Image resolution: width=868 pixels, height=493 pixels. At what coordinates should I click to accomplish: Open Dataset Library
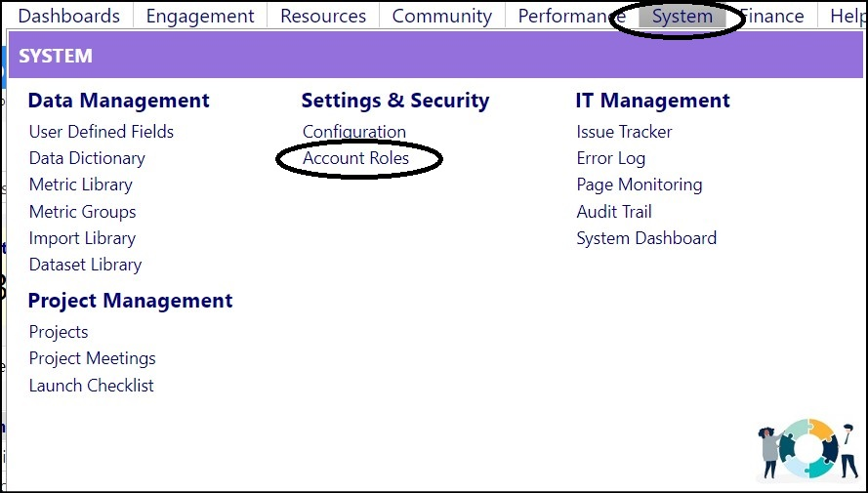[x=85, y=265]
